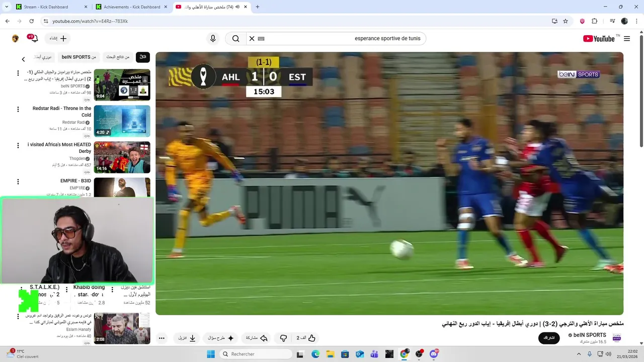The image size is (644, 362).
Task: Dislike the video with thumbs down
Action: tap(283, 338)
